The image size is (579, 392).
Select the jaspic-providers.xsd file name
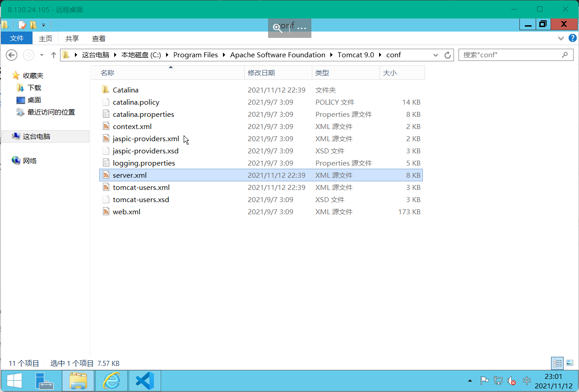(146, 151)
